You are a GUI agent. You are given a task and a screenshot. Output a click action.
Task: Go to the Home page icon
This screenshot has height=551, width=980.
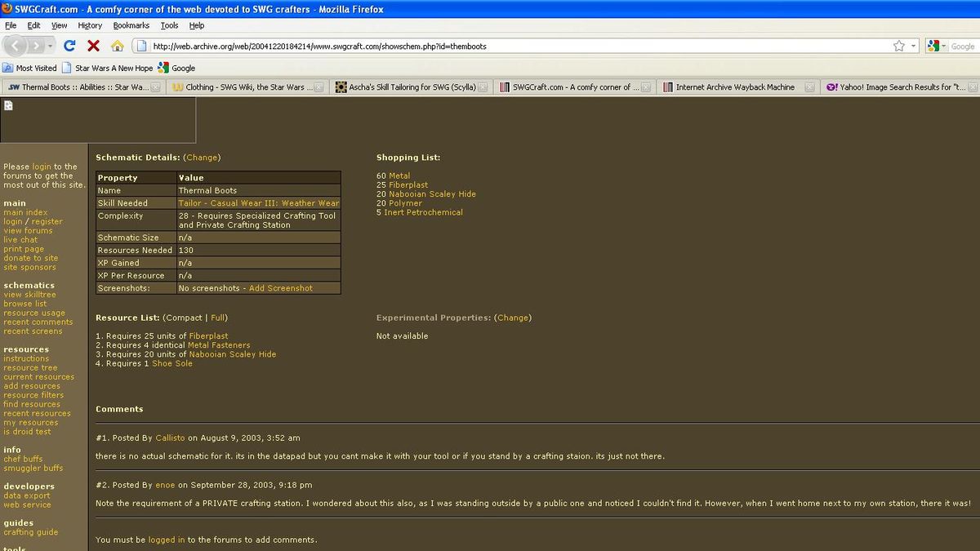pos(118,46)
